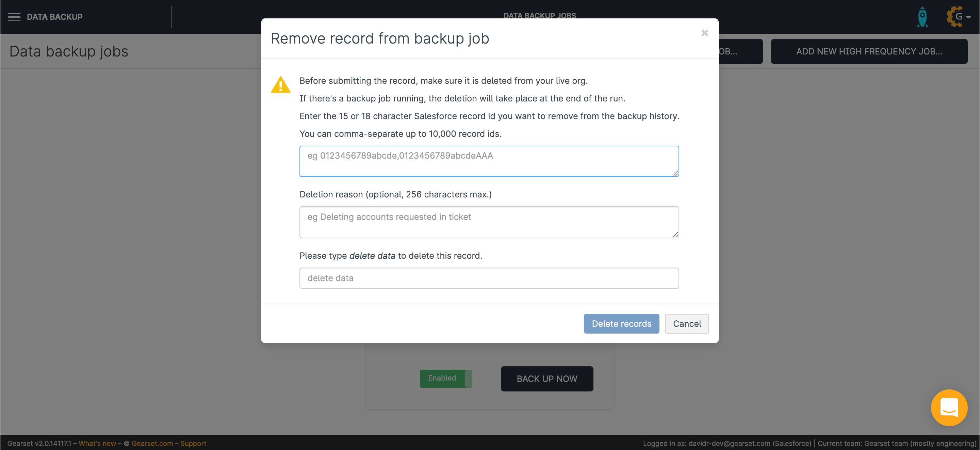The width and height of the screenshot is (980, 450).
Task: Click the delete data confirmation field
Action: (x=489, y=278)
